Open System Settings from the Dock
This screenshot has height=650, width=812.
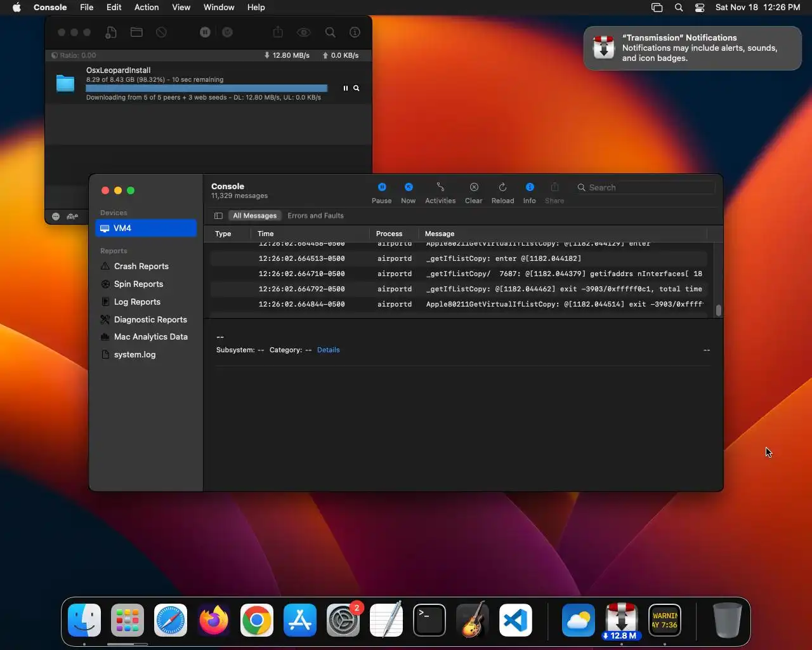point(343,620)
